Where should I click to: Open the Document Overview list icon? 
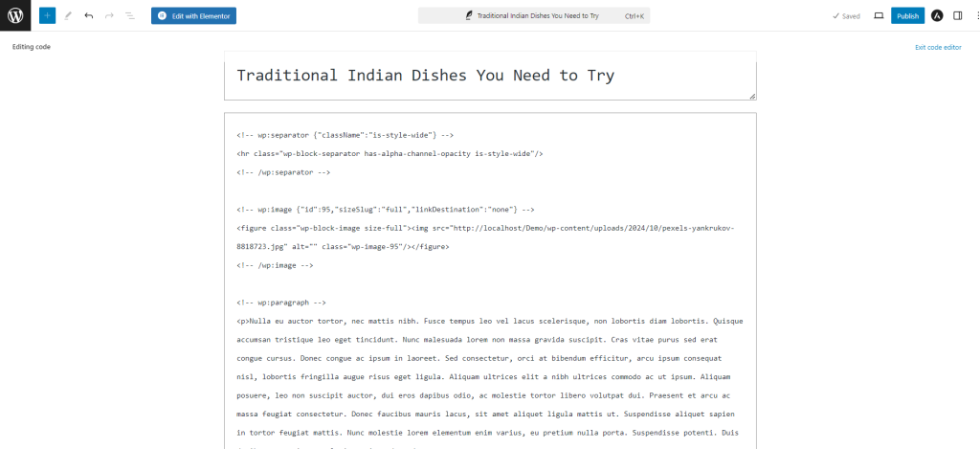point(129,15)
